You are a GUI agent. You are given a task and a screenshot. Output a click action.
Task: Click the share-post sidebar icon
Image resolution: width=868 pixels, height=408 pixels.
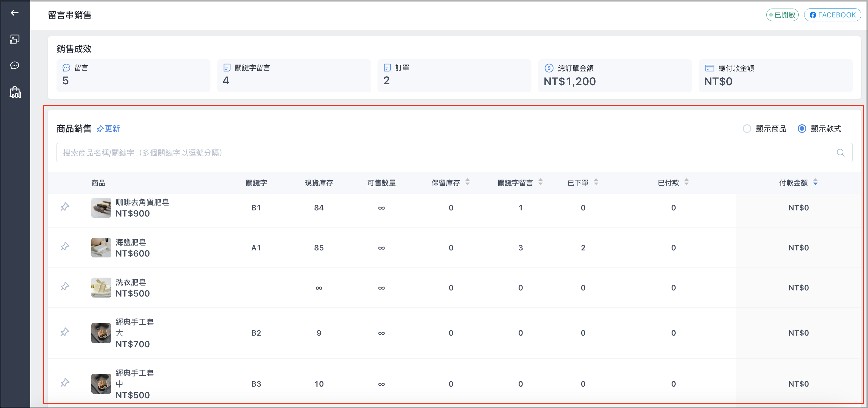point(14,39)
